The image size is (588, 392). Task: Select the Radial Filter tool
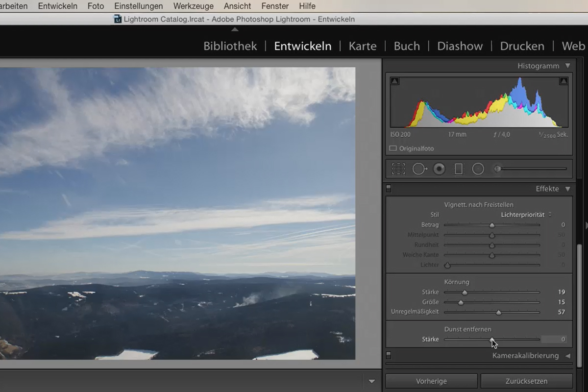478,169
